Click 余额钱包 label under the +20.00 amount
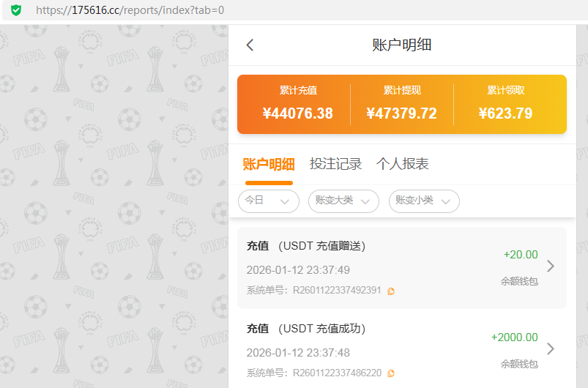Image resolution: width=588 pixels, height=388 pixels. pos(519,281)
